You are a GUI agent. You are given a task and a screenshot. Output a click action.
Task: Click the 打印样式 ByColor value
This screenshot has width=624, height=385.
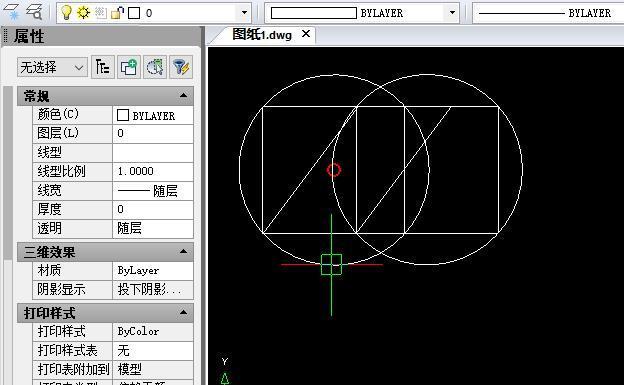[x=153, y=332]
